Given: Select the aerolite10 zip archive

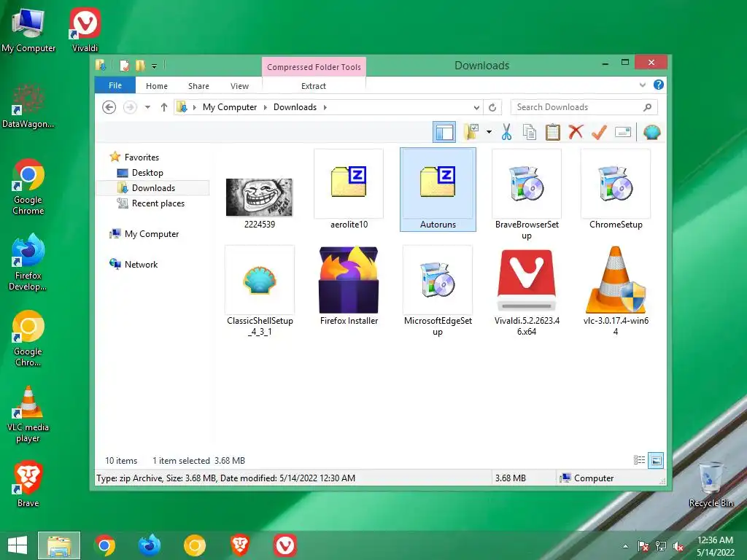Looking at the screenshot, I should [x=349, y=190].
